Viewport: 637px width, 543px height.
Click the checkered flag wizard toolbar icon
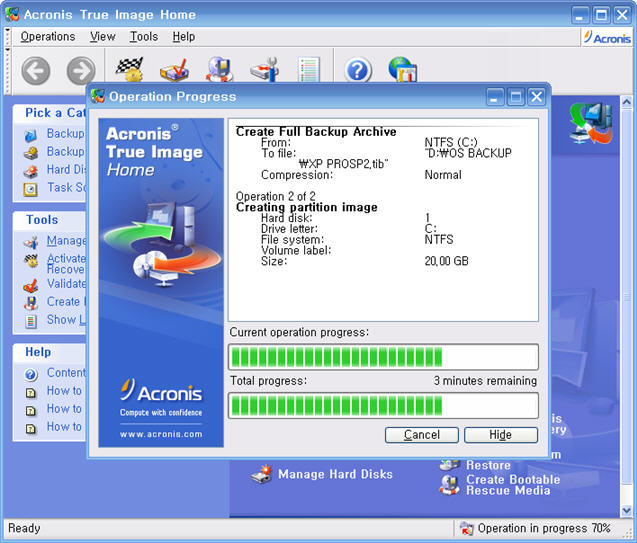point(130,69)
